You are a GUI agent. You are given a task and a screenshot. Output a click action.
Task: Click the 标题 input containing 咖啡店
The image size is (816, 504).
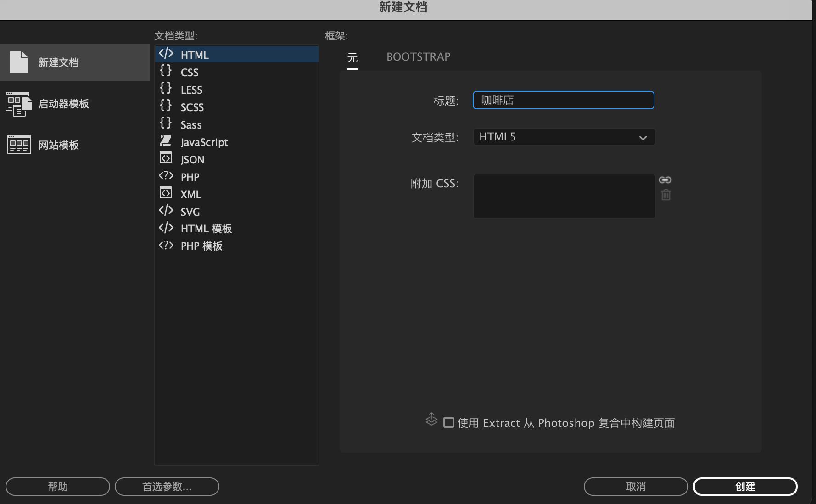click(563, 100)
